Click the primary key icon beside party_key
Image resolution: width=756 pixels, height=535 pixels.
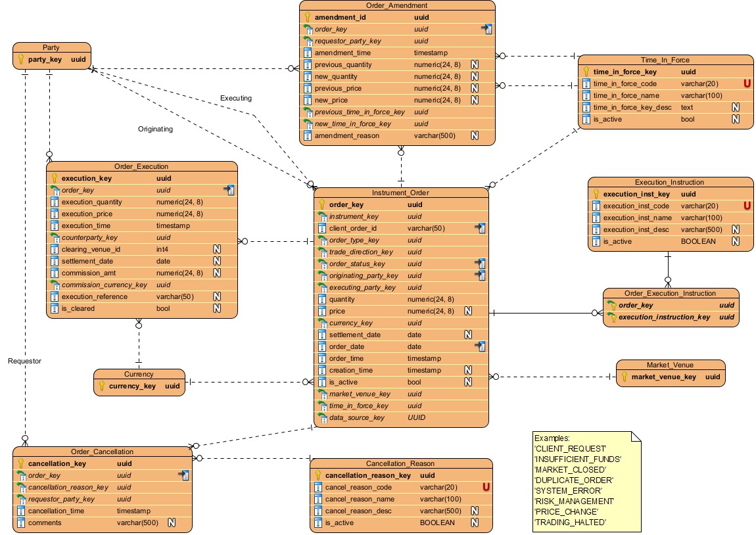(20, 59)
